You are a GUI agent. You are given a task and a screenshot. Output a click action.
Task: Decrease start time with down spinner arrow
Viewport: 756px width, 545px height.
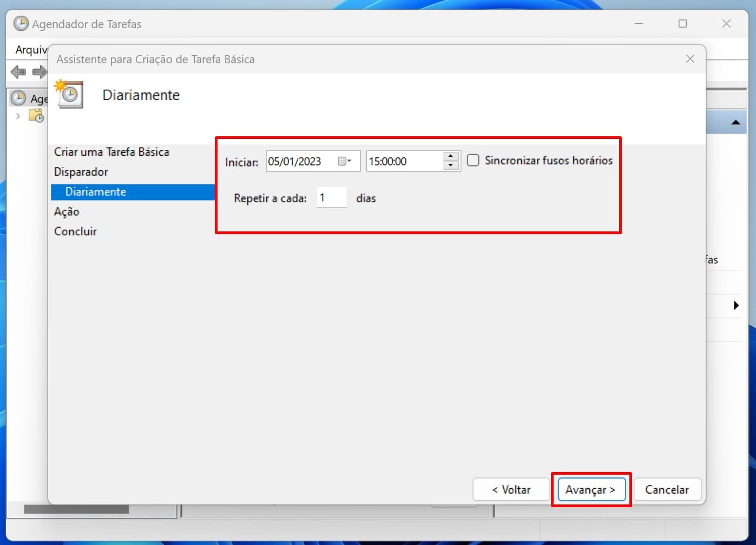point(451,165)
